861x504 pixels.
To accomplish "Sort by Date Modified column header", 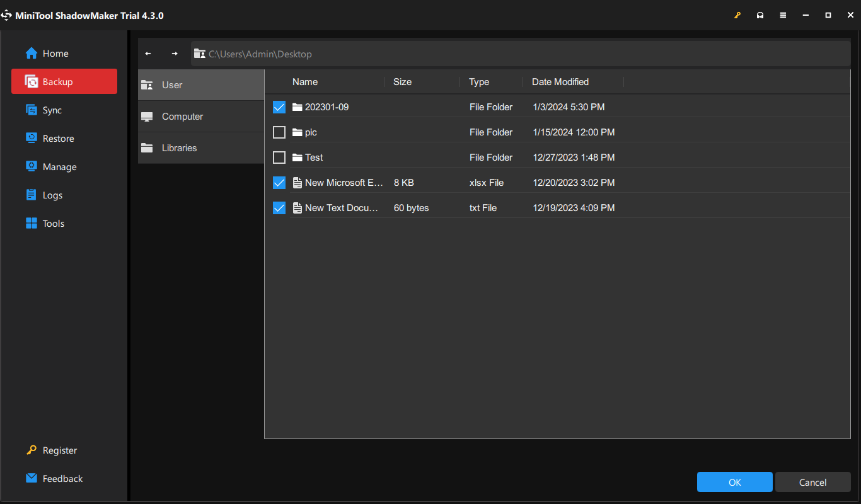I will pyautogui.click(x=560, y=82).
